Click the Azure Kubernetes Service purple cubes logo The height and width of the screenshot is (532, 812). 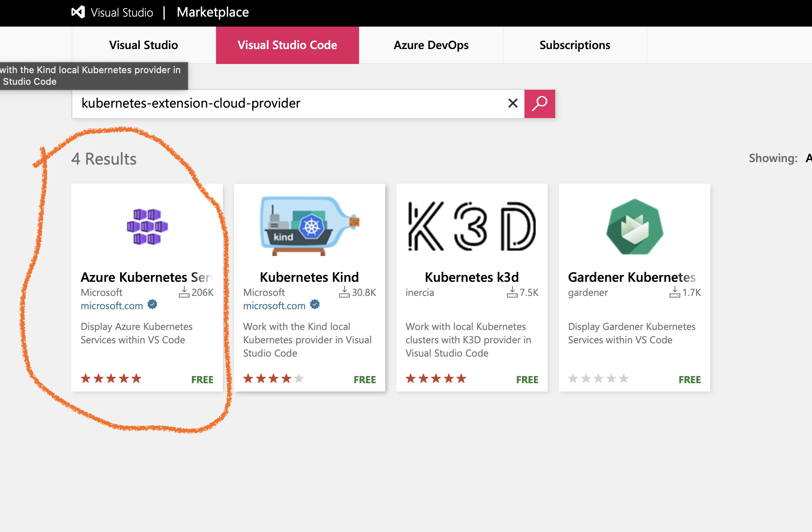point(147,227)
